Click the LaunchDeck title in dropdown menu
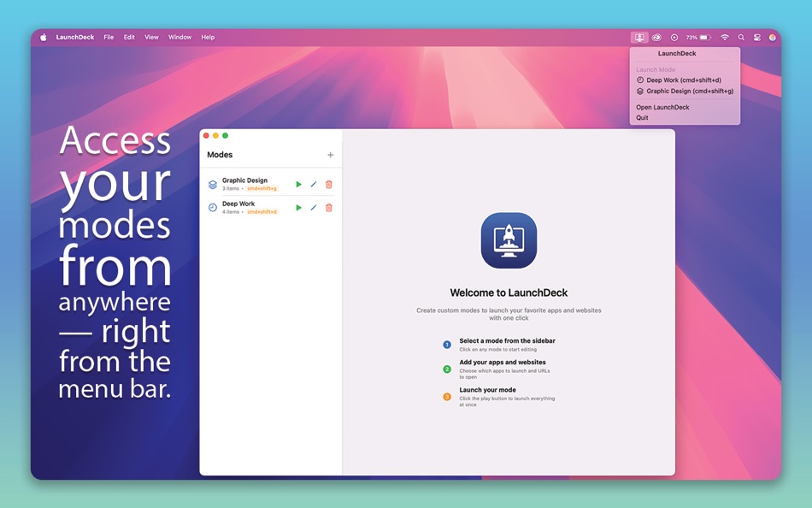The height and width of the screenshot is (508, 812). click(677, 53)
